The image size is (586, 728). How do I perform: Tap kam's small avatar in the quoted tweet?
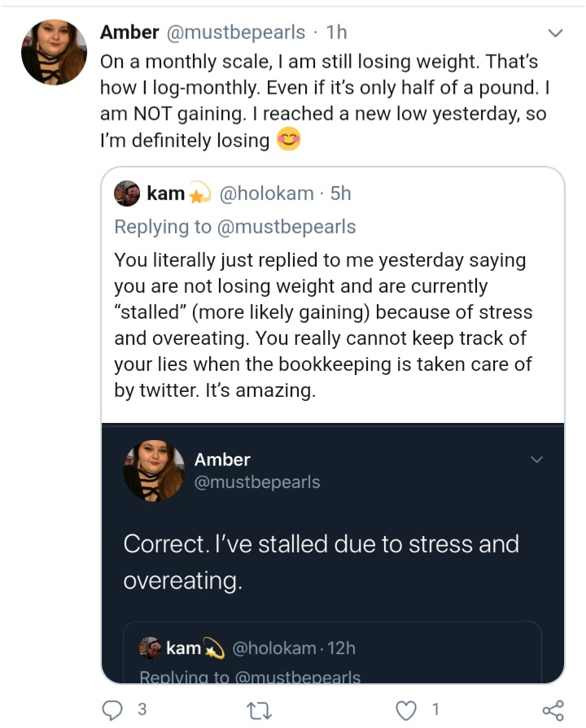click(x=127, y=194)
